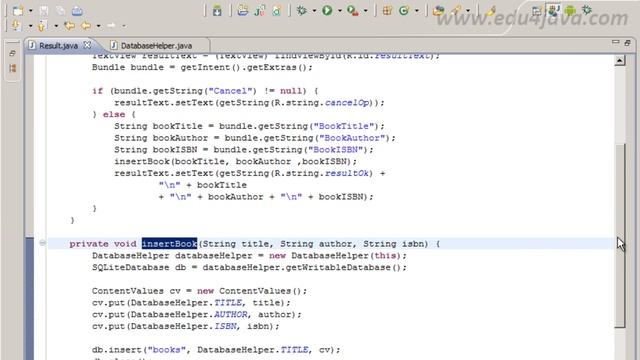The width and height of the screenshot is (640, 360).
Task: Click the "books" string in db.insert
Action: coord(167,350)
